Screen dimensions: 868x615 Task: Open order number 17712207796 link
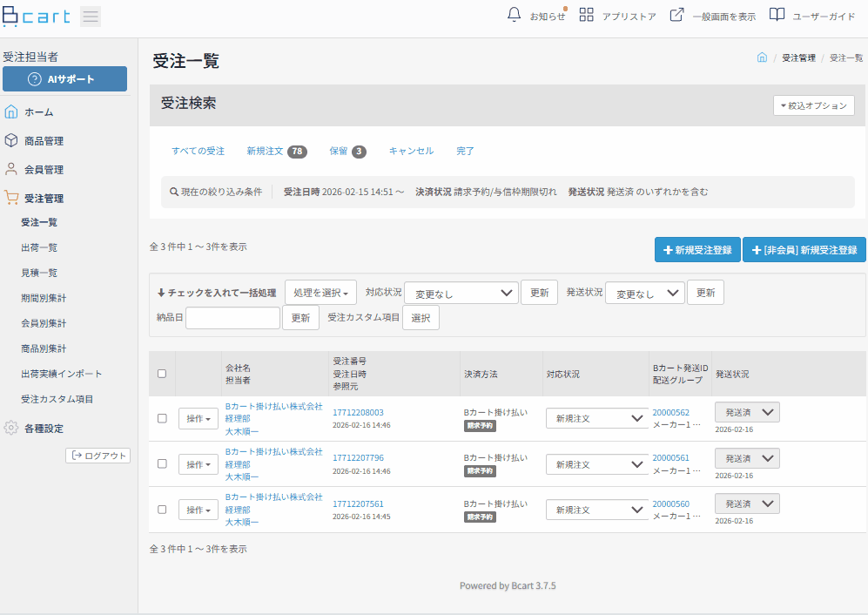pos(358,458)
